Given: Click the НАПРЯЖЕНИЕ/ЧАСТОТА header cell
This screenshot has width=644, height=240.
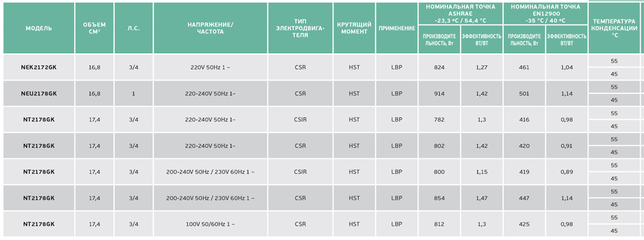Looking at the screenshot, I should (211, 28).
